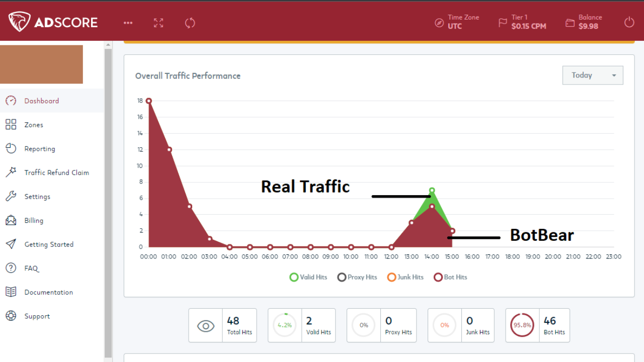Click the bot hits data point at 13:00
The height and width of the screenshot is (362, 644).
click(412, 222)
